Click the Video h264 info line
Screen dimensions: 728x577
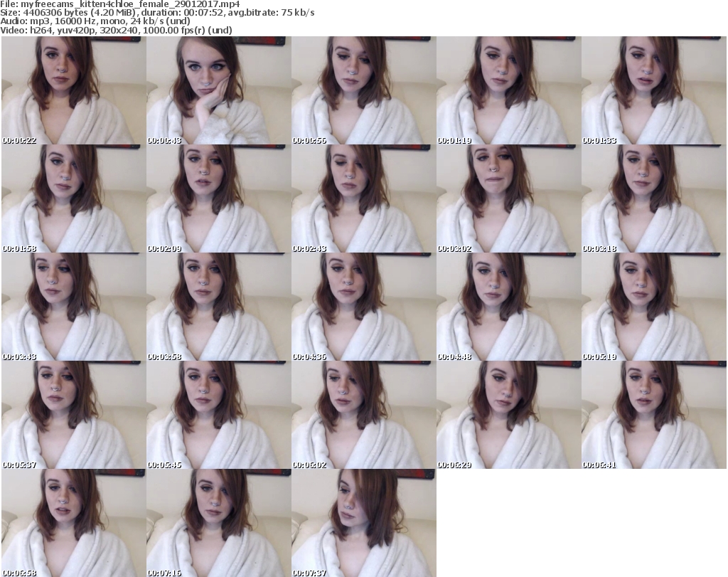[x=116, y=30]
